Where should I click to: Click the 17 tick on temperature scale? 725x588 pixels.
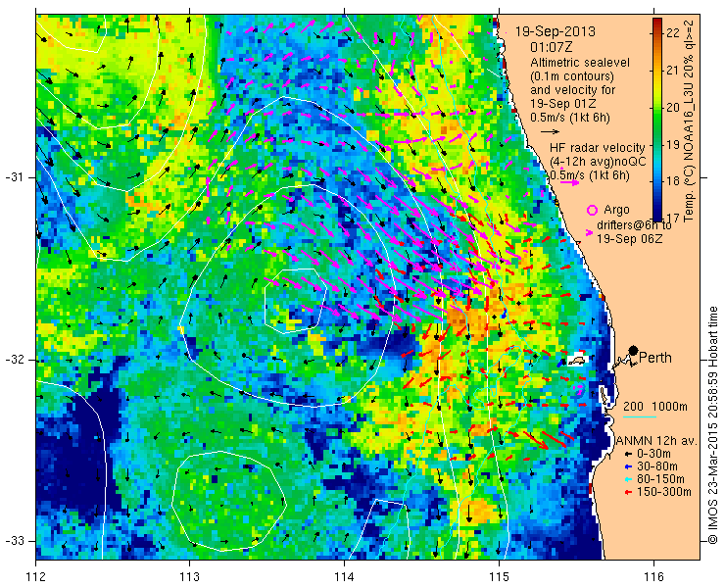[x=673, y=218]
